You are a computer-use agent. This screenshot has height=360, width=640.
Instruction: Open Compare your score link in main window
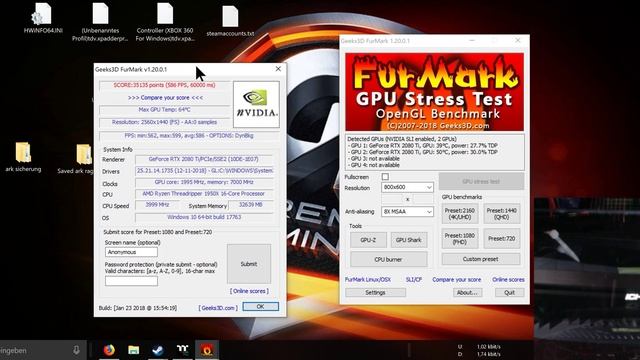coord(457,280)
